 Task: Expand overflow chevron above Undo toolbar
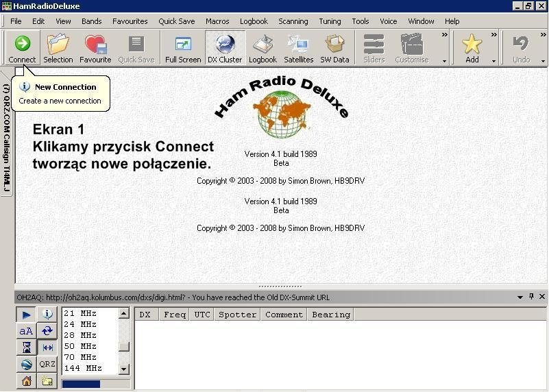coord(543,35)
